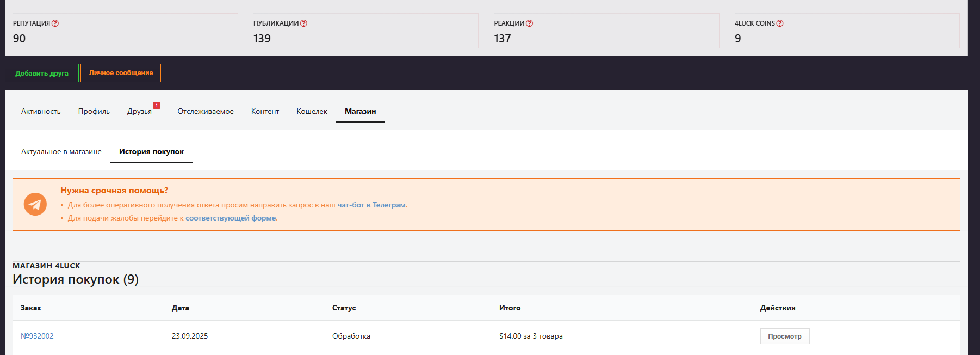Switch to the Профиль tab
Image resolution: width=980 pixels, height=355 pixels.
point(94,111)
